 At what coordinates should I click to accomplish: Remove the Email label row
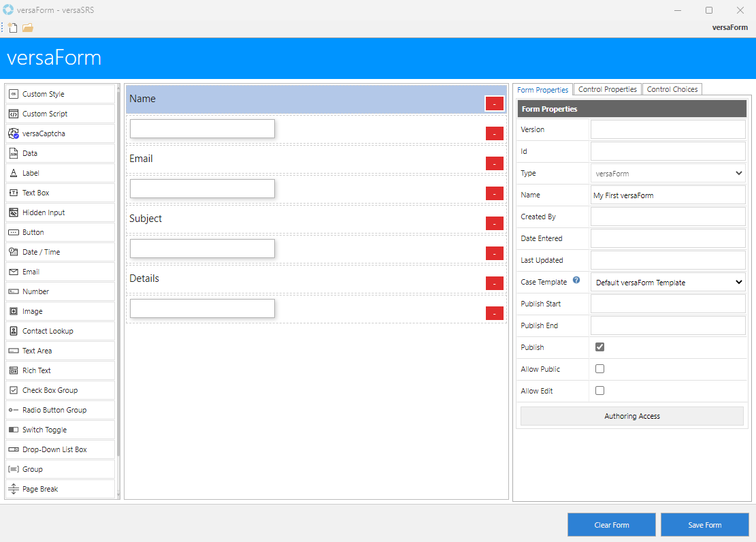[x=494, y=163]
